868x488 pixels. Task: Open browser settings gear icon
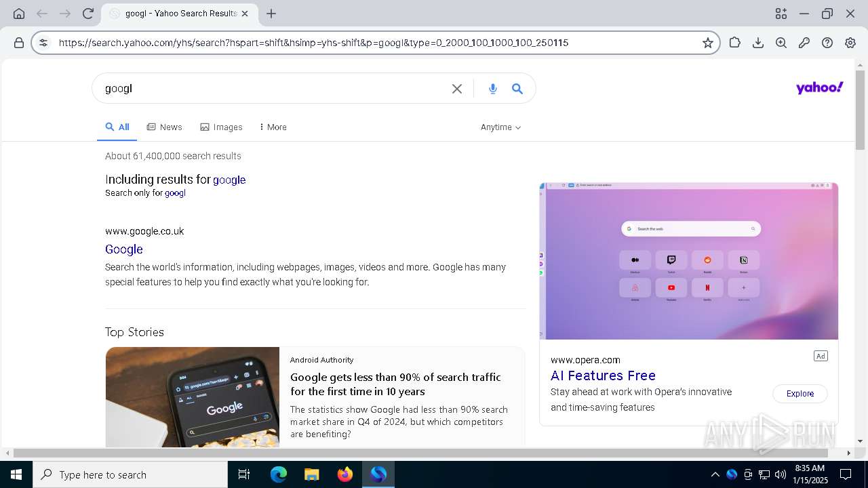pyautogui.click(x=850, y=43)
